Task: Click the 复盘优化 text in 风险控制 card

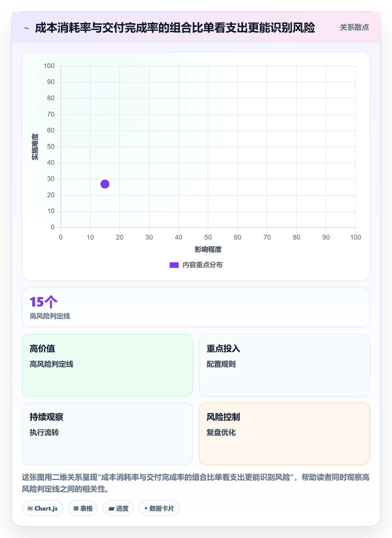Action: [221, 432]
